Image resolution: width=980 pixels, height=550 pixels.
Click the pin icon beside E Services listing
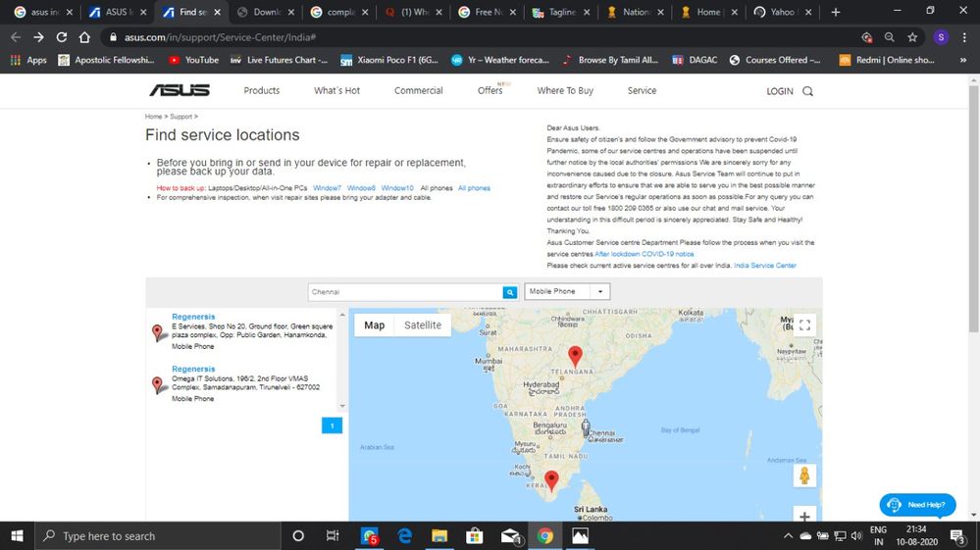(159, 332)
